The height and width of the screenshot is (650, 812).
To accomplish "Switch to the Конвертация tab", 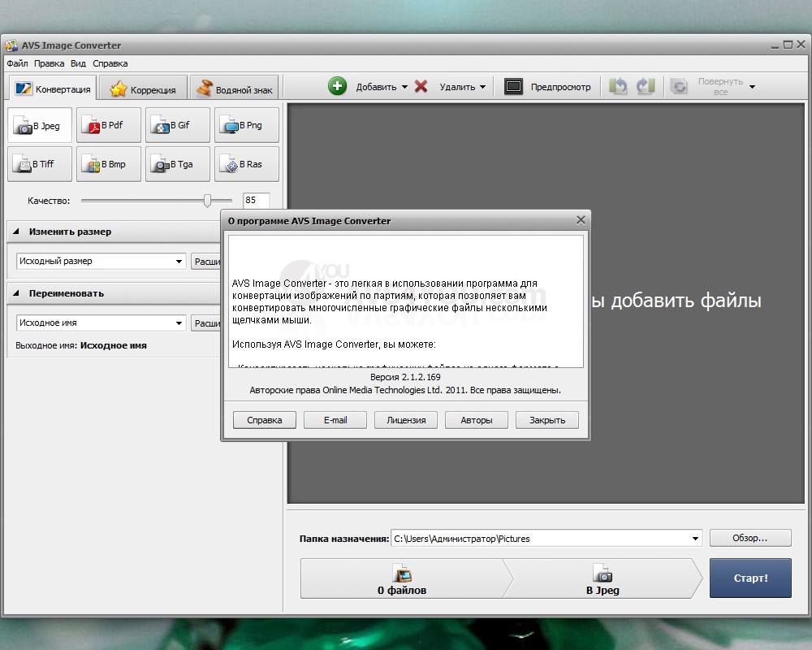I will click(x=53, y=89).
